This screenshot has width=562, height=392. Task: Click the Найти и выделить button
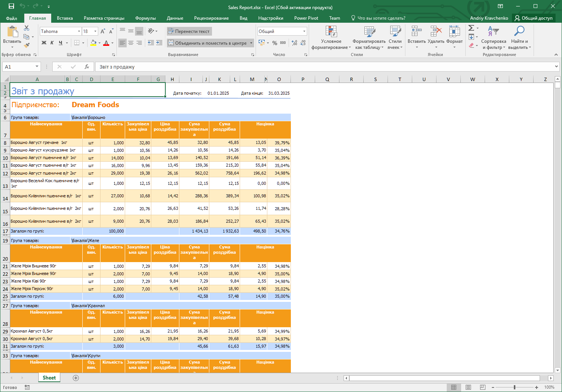pyautogui.click(x=520, y=38)
